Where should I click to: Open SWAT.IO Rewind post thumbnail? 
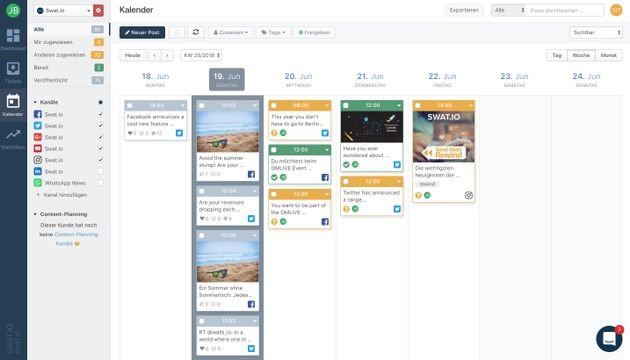coord(444,137)
